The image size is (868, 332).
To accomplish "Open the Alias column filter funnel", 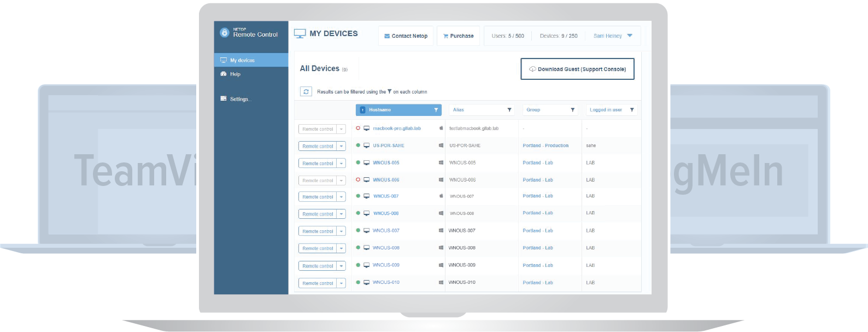I will click(509, 110).
